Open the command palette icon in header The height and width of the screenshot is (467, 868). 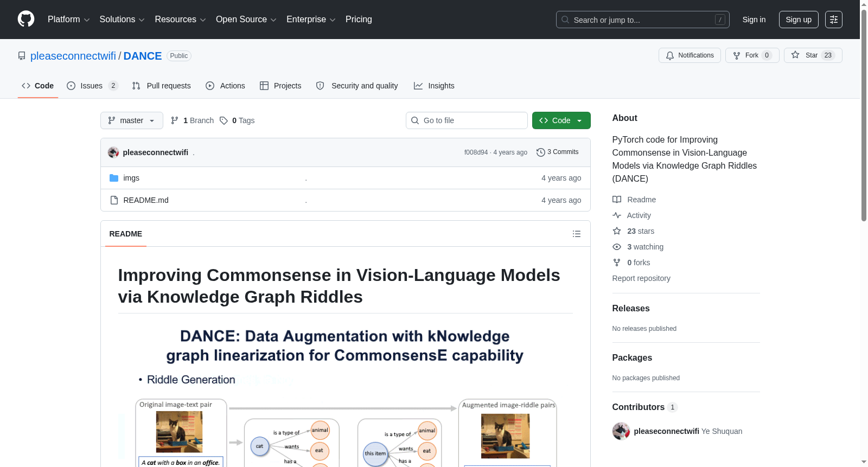click(x=834, y=20)
